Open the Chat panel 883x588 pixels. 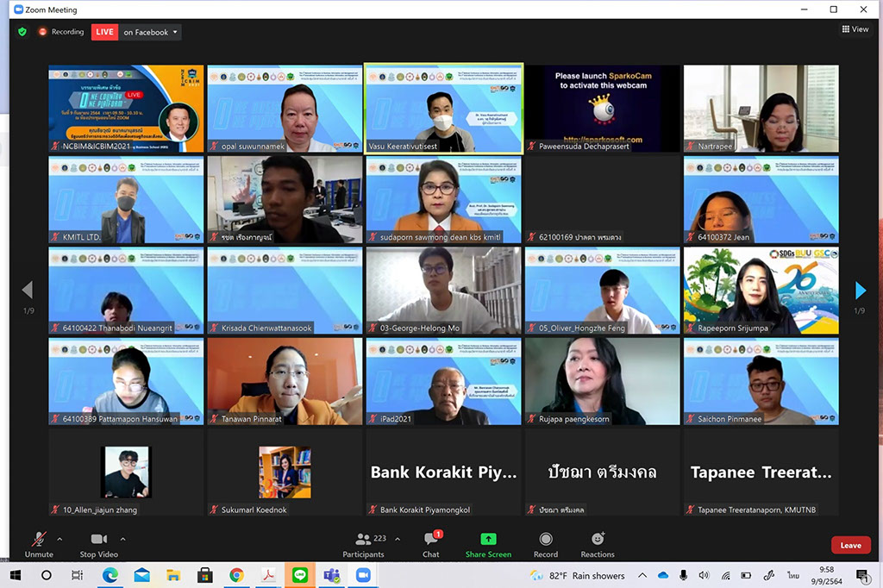tap(431, 544)
